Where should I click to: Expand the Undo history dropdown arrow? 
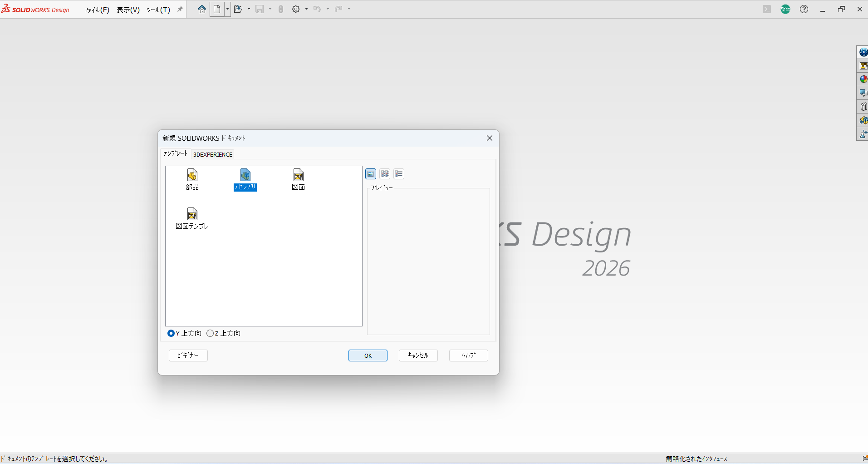[328, 9]
